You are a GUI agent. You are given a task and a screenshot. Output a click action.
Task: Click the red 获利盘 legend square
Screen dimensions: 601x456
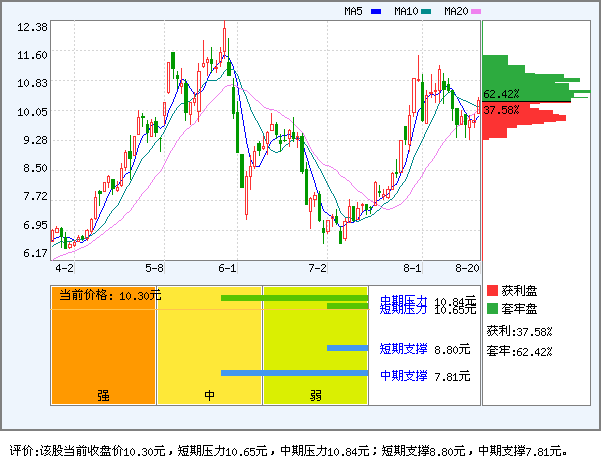[492, 290]
